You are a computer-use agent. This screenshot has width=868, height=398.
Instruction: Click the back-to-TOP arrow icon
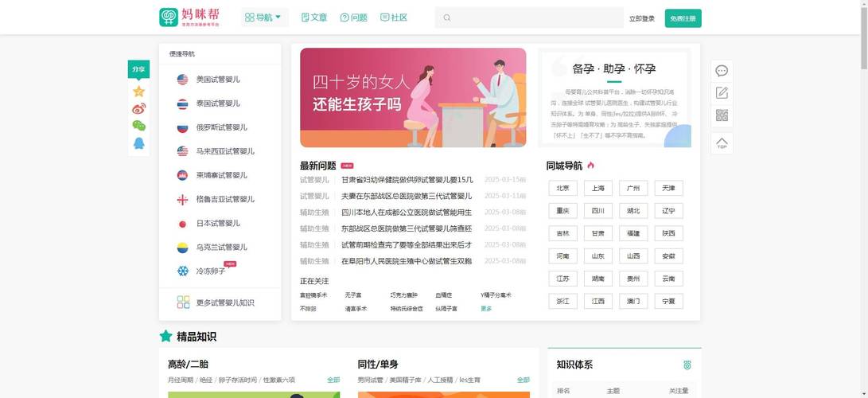point(722,143)
